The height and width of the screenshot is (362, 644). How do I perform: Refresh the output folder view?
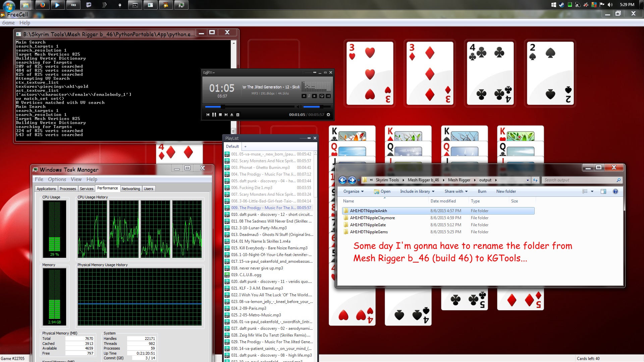tap(535, 180)
